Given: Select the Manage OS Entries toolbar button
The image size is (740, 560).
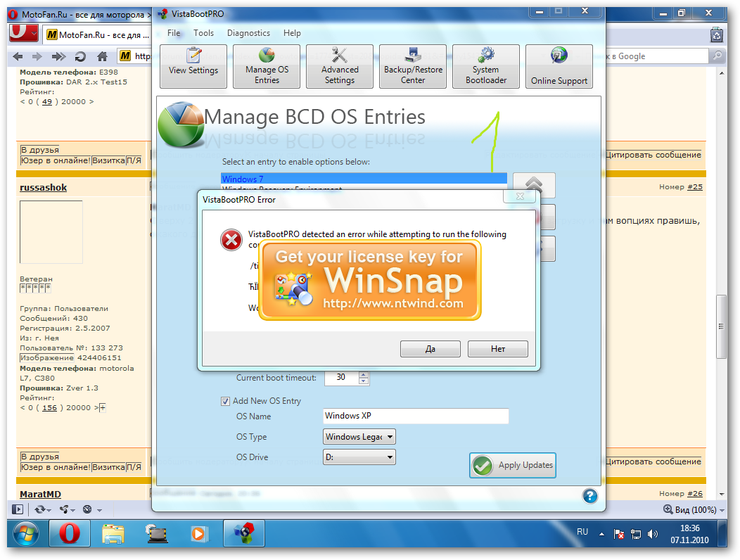Looking at the screenshot, I should coord(267,66).
